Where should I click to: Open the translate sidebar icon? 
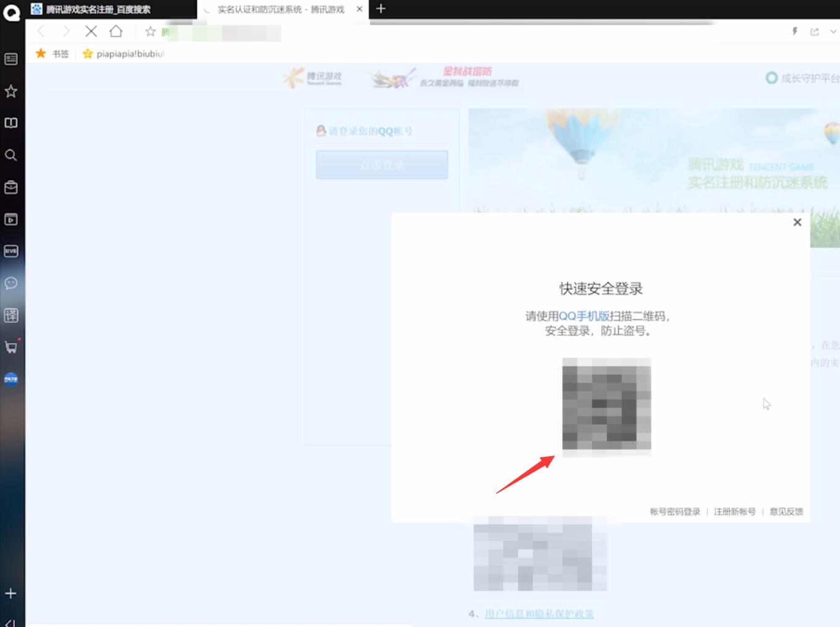coord(11,315)
